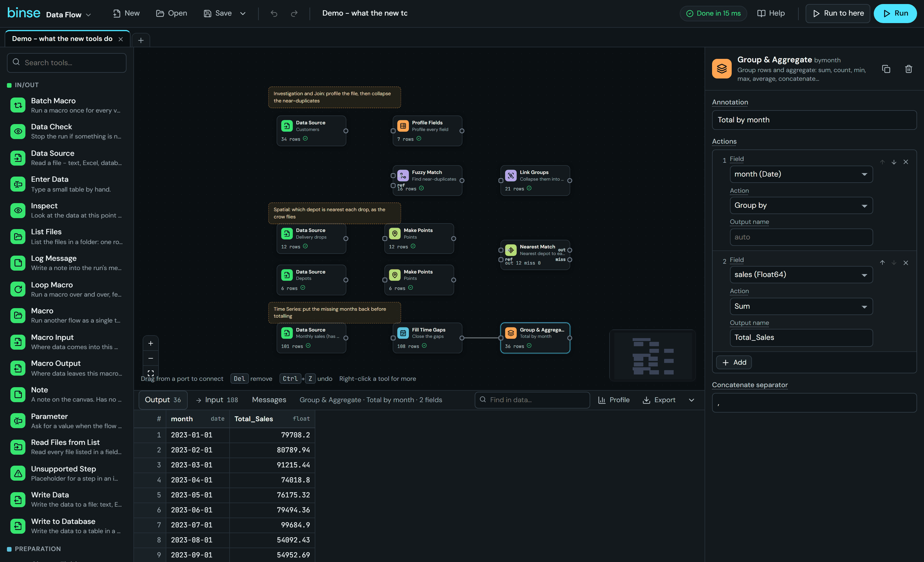Click the Loop Macro tool icon
924x562 pixels.
pos(18,289)
